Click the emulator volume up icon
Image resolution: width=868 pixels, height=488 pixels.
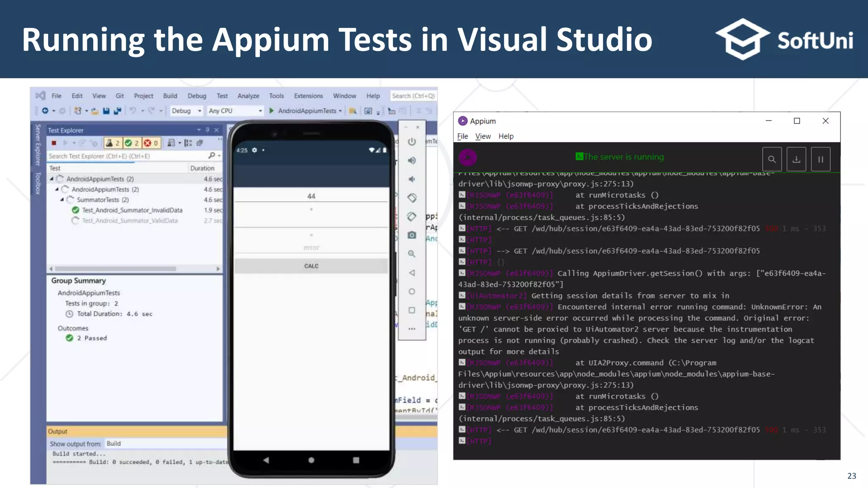[x=412, y=161]
